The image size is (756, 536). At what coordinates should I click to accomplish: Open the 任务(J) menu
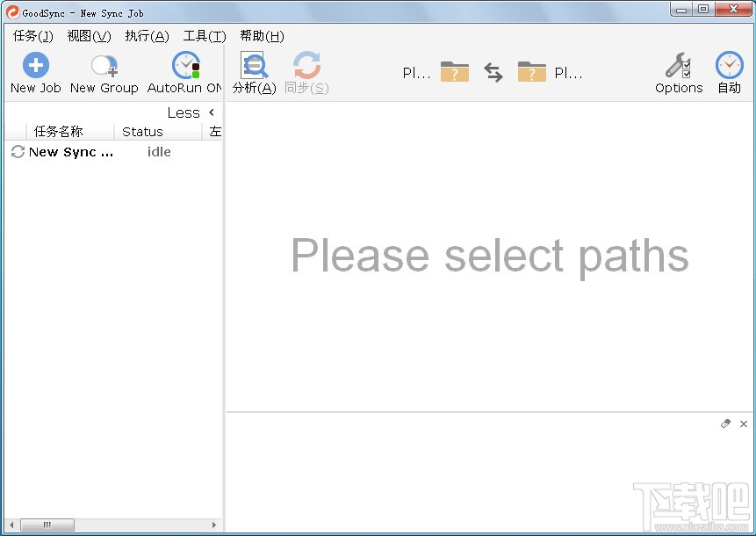click(32, 36)
